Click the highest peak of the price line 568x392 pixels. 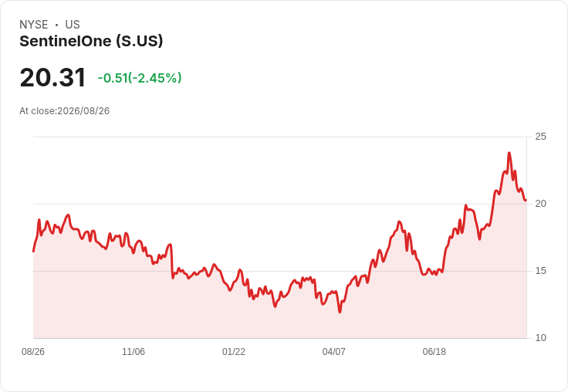point(509,153)
